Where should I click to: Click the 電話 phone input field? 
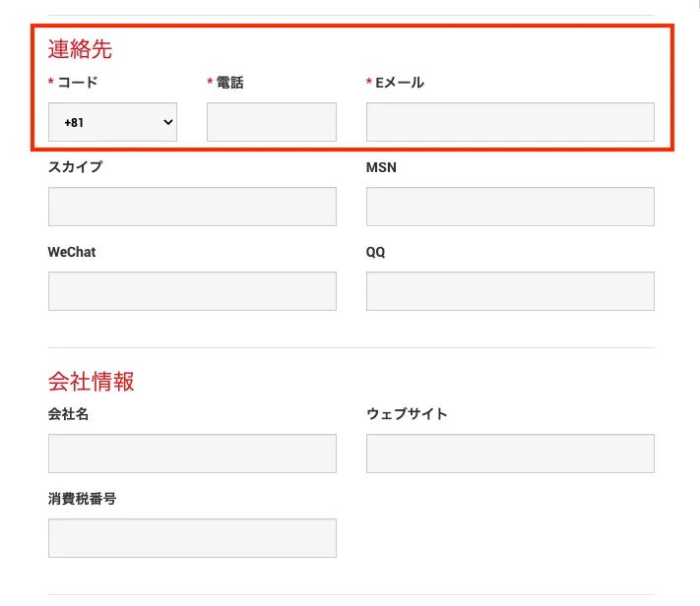272,122
